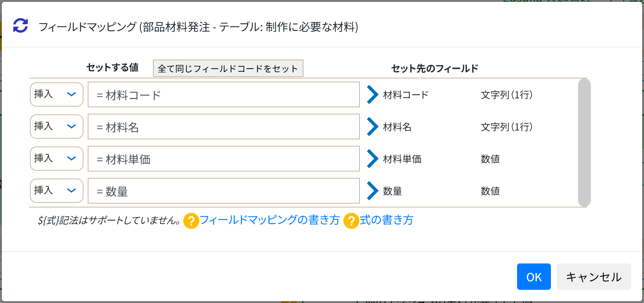Screen dimensions: 644x303
Task: Click the refresh sync icon beside the dialog title
Action: [20, 26]
